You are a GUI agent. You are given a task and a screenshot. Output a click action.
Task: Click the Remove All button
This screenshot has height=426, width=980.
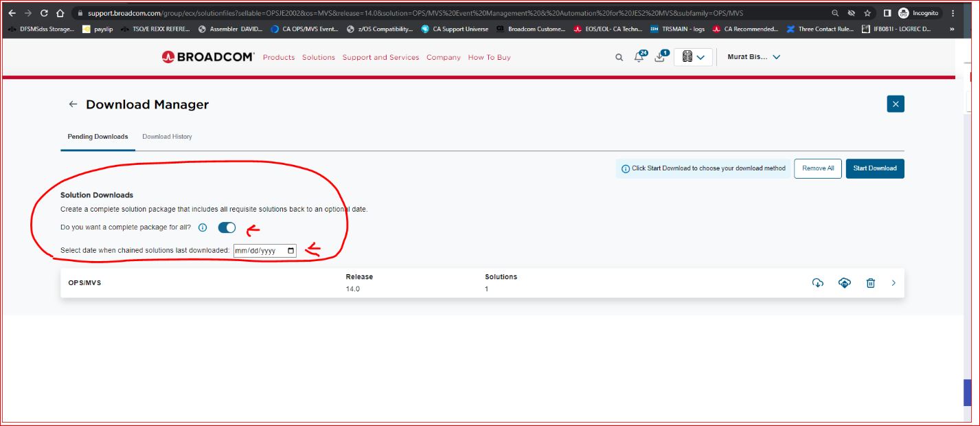(x=817, y=168)
